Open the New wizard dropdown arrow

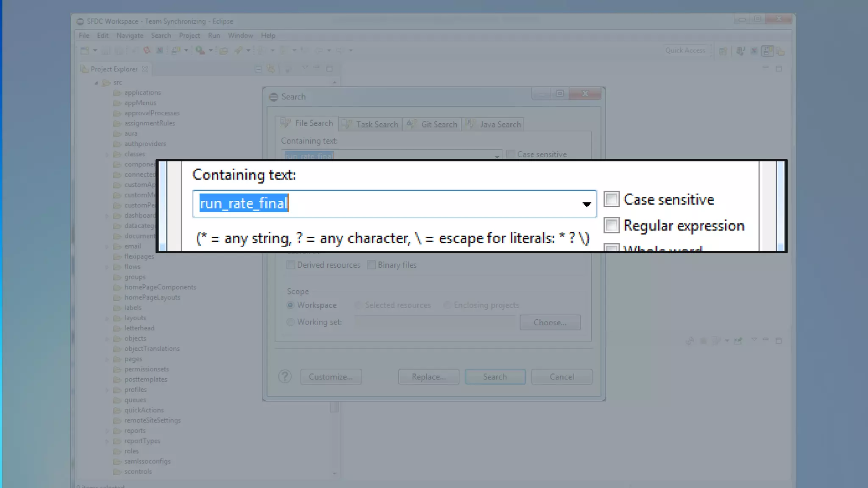[95, 51]
